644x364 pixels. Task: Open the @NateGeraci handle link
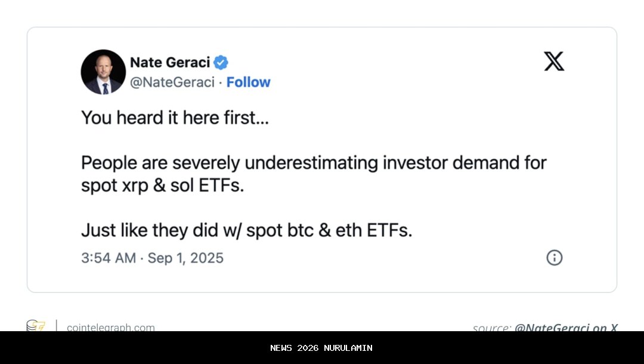tap(172, 82)
